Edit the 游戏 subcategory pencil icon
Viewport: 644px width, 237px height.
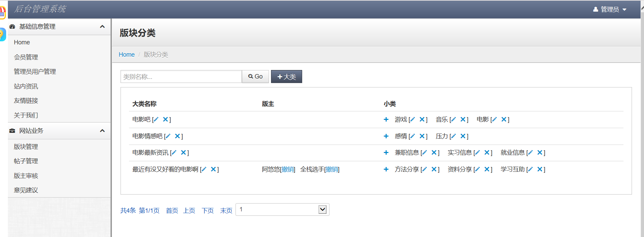tap(412, 120)
